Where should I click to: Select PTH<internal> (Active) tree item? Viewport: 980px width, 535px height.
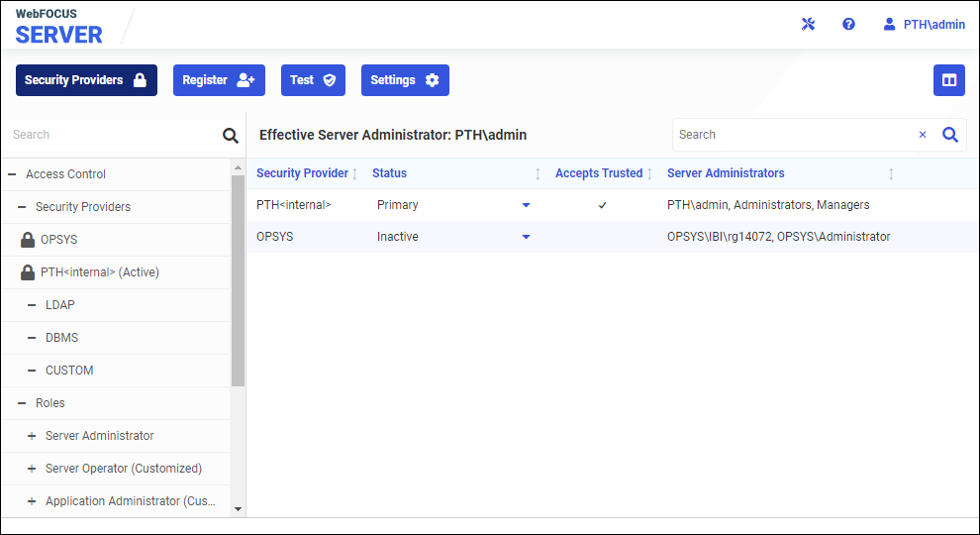tap(100, 272)
